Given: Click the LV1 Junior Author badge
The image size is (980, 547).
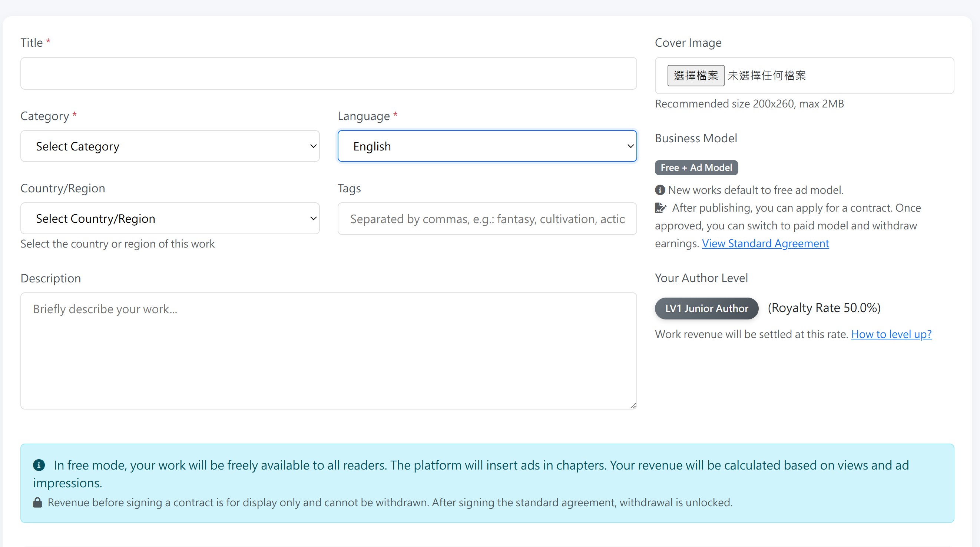Looking at the screenshot, I should [706, 308].
